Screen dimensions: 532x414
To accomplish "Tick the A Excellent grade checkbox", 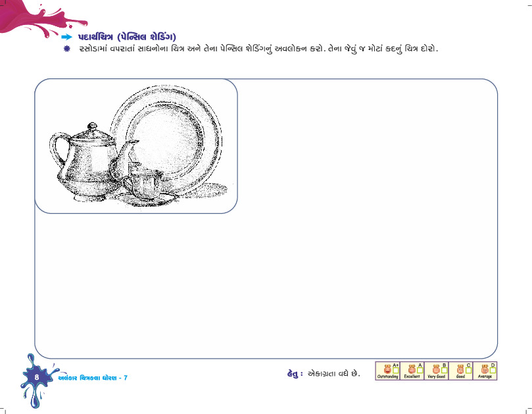I will 420,370.
